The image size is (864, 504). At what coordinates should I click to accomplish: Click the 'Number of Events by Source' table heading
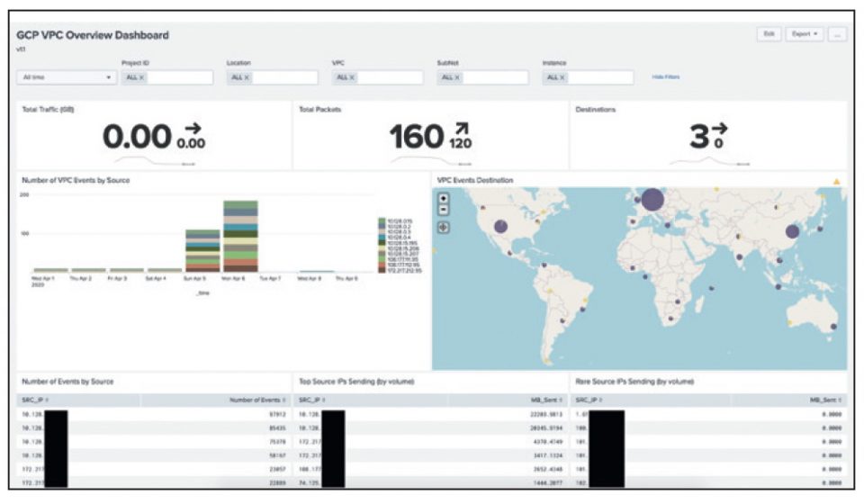point(67,382)
